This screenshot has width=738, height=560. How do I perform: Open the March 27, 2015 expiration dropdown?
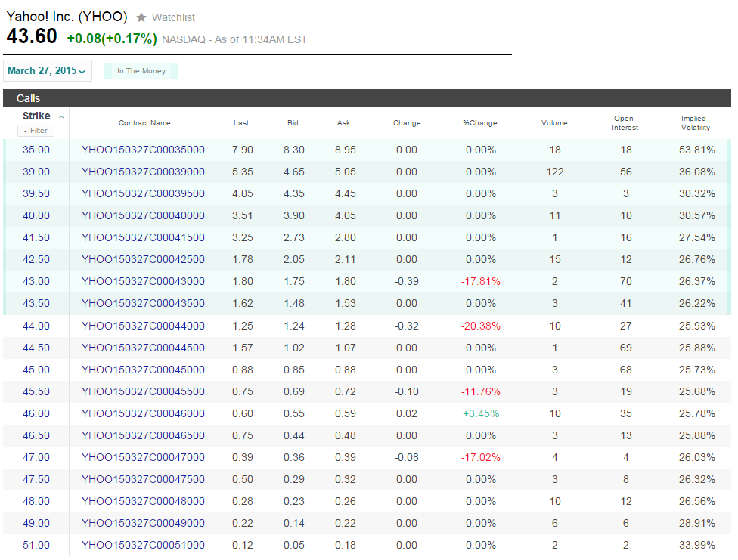pyautogui.click(x=47, y=70)
